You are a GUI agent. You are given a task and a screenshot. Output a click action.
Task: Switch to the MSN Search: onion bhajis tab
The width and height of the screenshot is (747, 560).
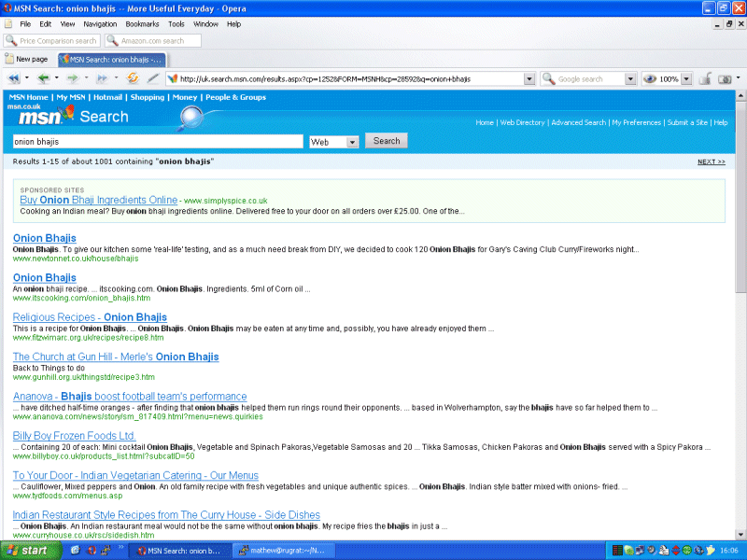click(112, 59)
